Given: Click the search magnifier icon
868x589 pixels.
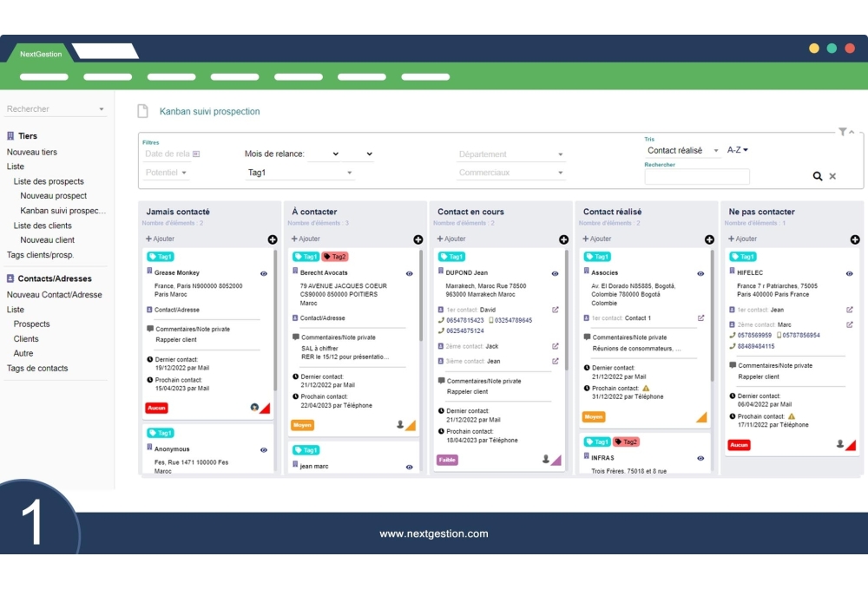Looking at the screenshot, I should click(817, 175).
